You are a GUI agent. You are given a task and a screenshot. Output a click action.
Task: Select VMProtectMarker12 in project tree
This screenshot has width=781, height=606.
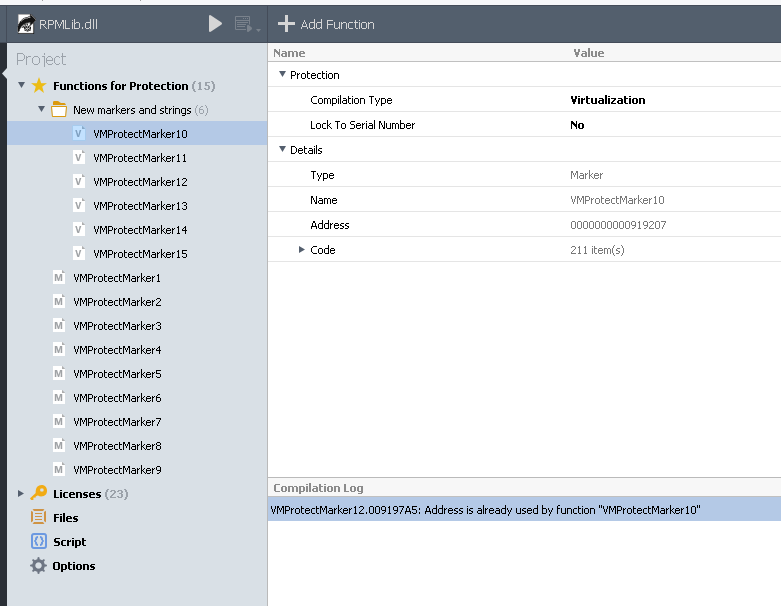[140, 182]
